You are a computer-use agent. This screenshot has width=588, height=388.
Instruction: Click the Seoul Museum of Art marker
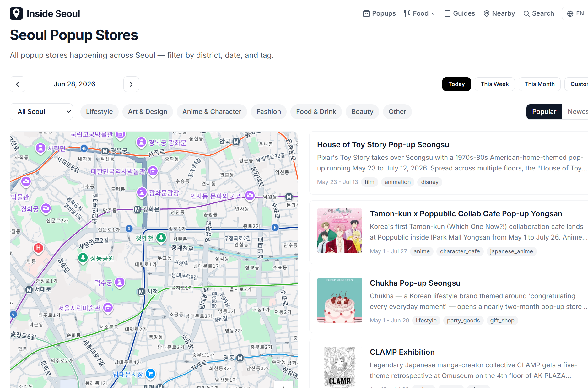pyautogui.click(x=108, y=308)
